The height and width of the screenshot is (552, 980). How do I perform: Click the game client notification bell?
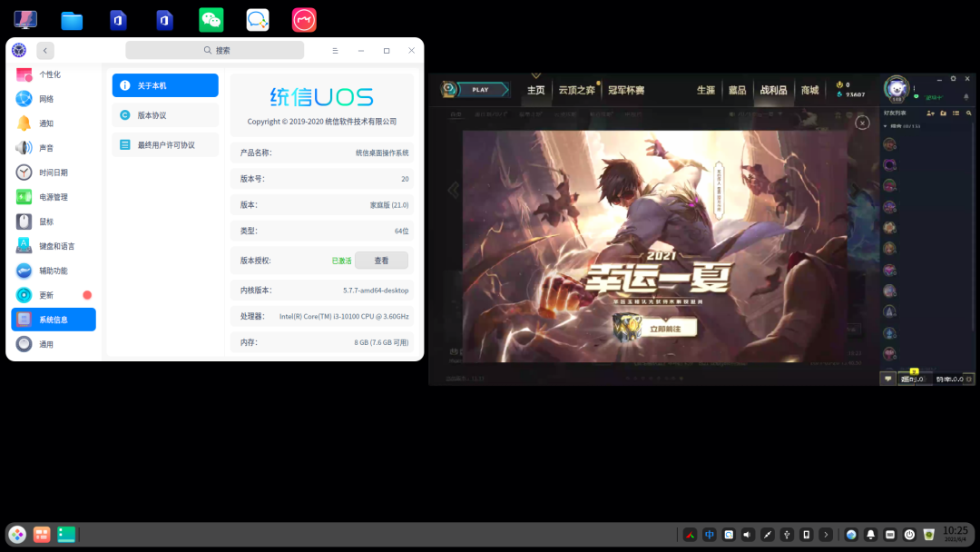click(966, 97)
